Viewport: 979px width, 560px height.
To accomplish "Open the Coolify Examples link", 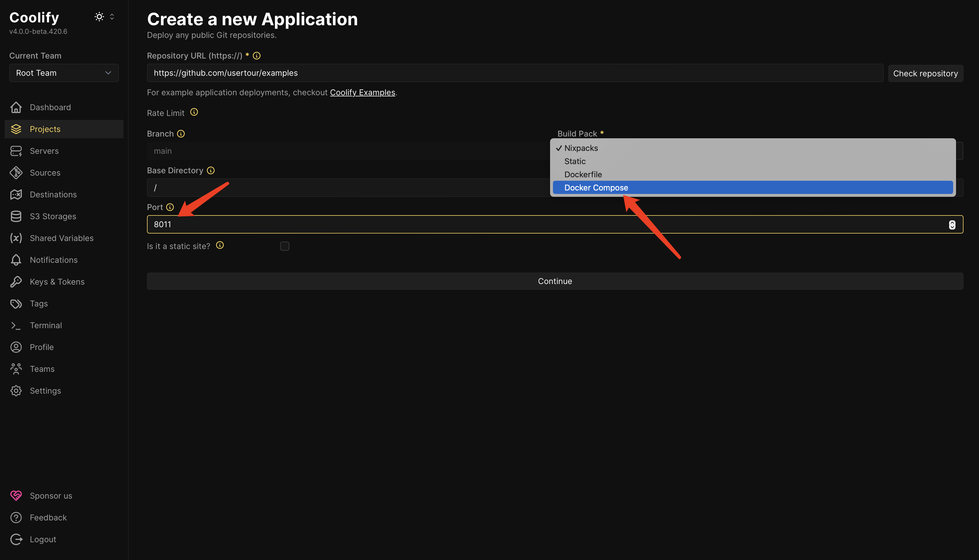I will pos(362,93).
